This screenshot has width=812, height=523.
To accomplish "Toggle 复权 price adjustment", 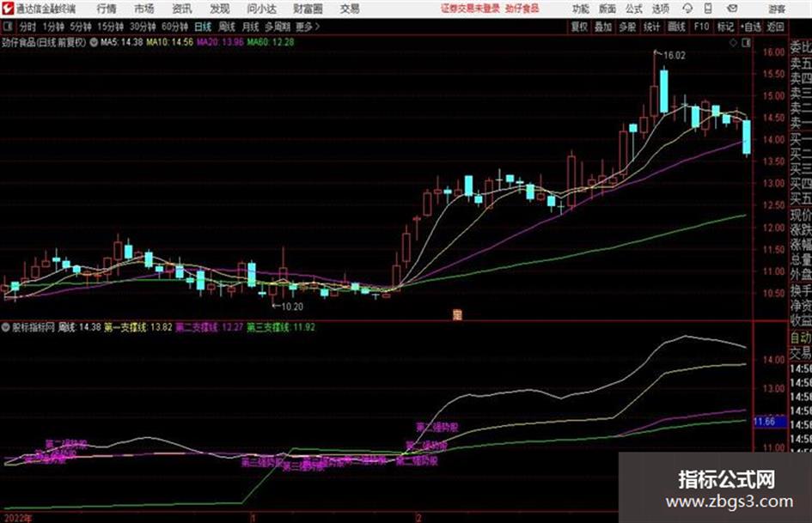I will click(x=579, y=27).
